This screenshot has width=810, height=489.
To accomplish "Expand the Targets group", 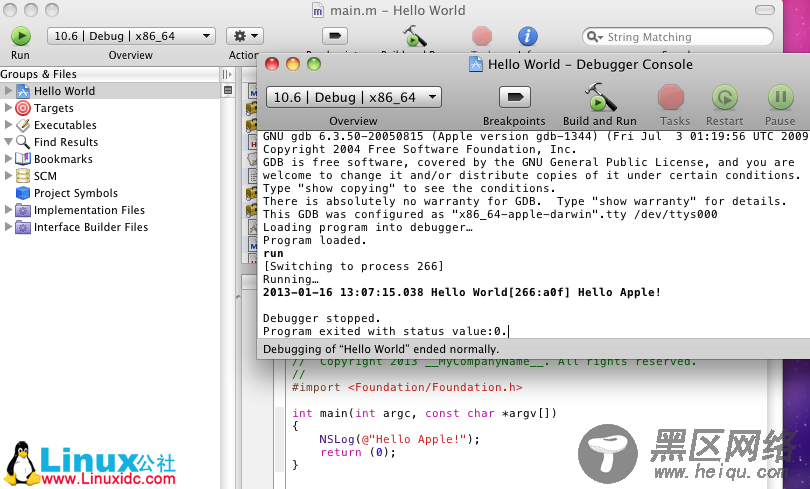I will (8, 108).
